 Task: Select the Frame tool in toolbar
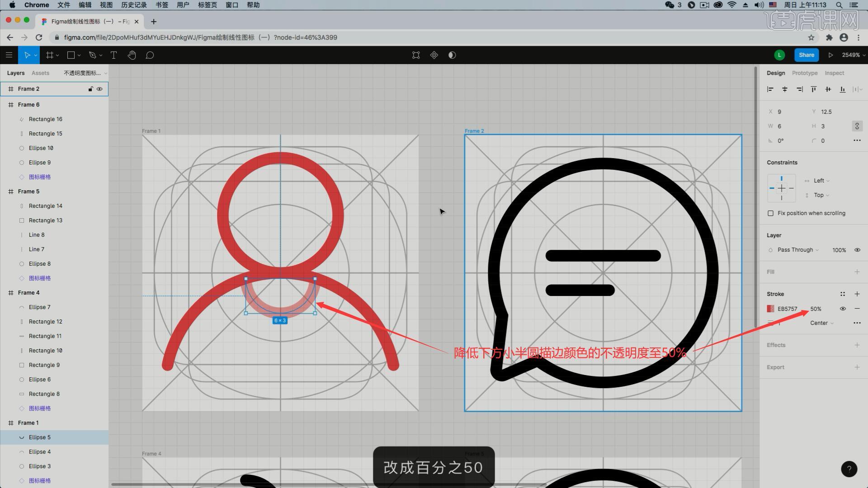pyautogui.click(x=50, y=55)
